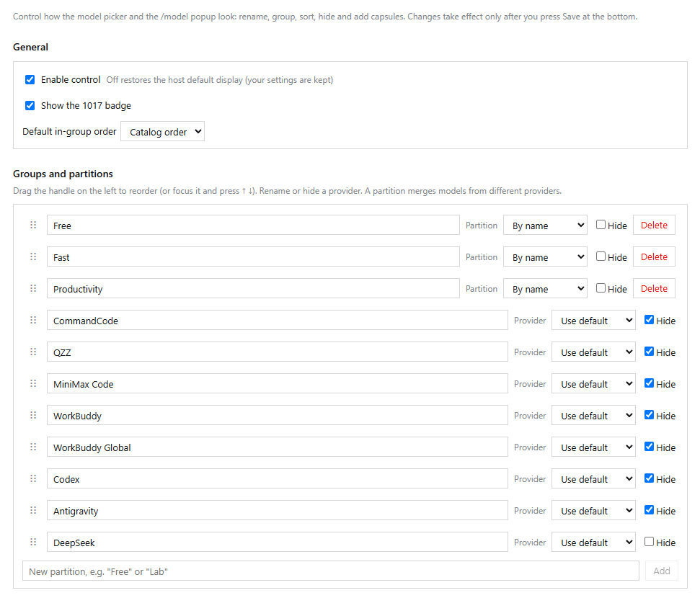Delete the Productivity partition
This screenshot has height=598, width=700.
coord(654,288)
